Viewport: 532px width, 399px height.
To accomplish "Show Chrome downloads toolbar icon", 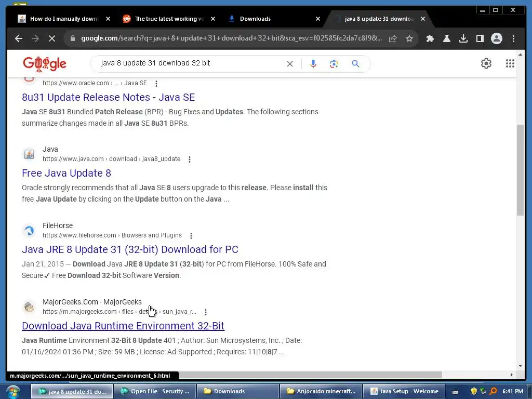I will pos(463,38).
